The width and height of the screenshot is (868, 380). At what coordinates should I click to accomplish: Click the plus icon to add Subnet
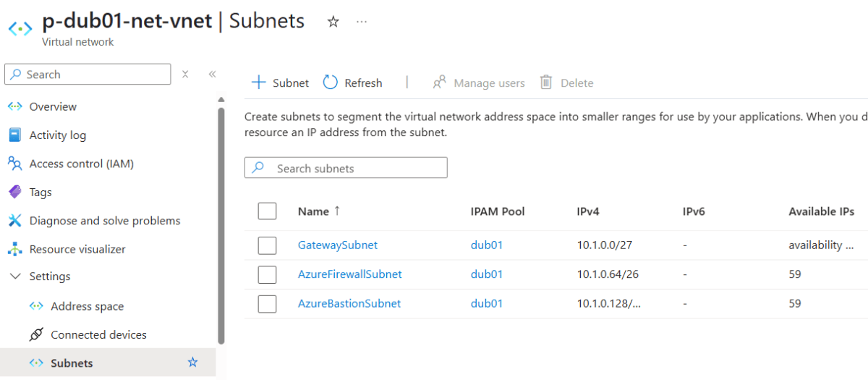[258, 83]
